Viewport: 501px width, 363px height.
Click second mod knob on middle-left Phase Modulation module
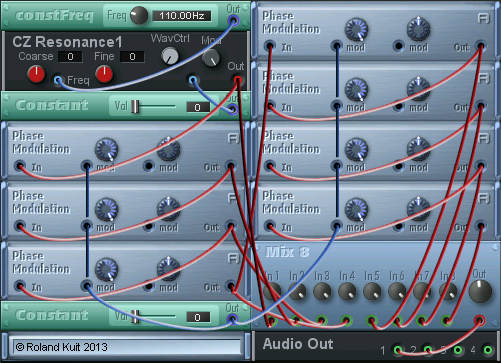click(x=169, y=210)
